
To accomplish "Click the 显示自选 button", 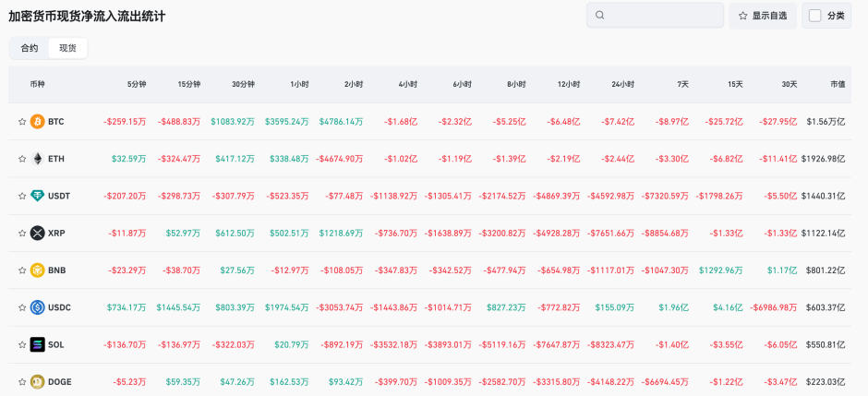I will click(763, 16).
